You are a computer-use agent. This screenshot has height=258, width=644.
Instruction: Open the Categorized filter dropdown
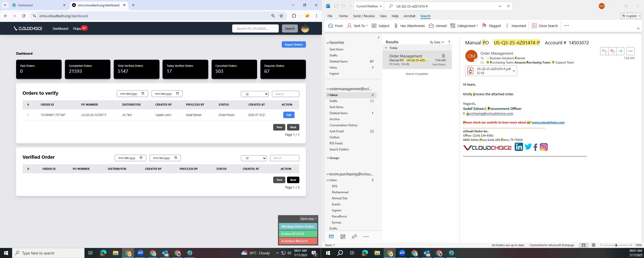coord(464,26)
